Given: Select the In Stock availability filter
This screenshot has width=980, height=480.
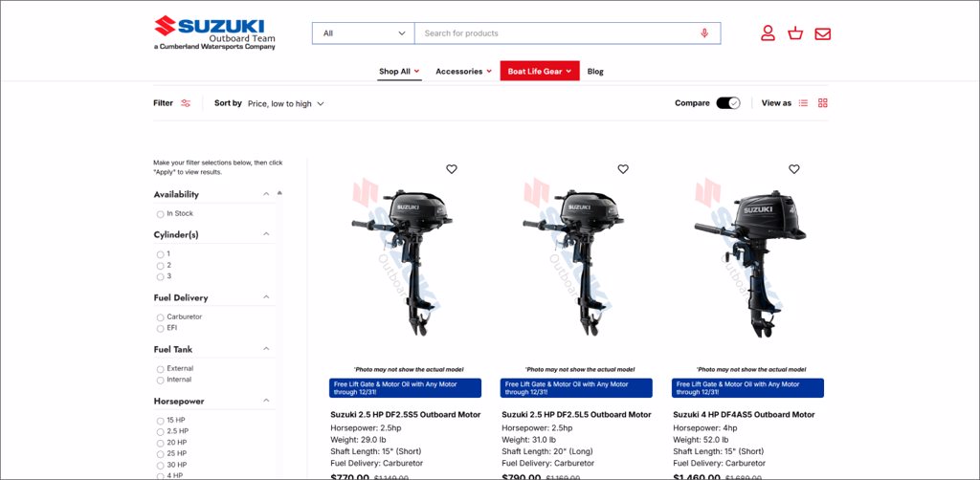Looking at the screenshot, I should tap(161, 214).
